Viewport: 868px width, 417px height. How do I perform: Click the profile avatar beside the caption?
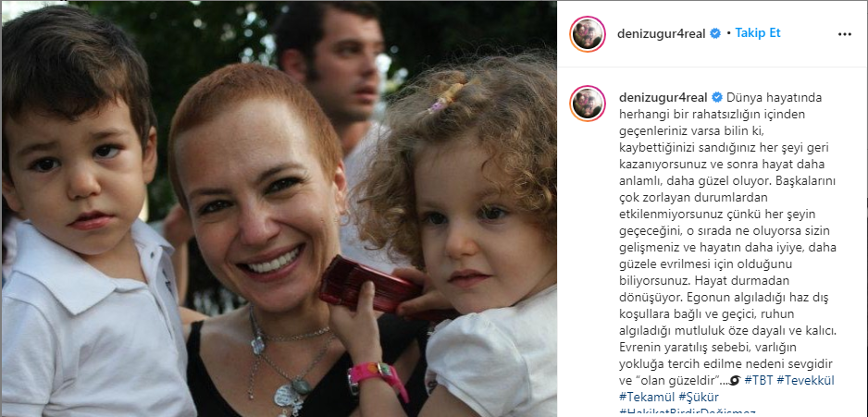tap(588, 104)
